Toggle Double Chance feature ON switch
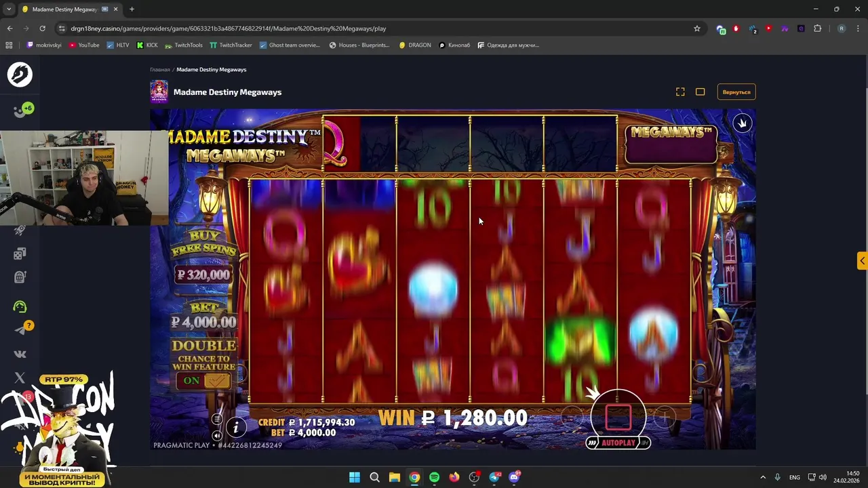Viewport: 868px width, 488px height. pyautogui.click(x=204, y=381)
